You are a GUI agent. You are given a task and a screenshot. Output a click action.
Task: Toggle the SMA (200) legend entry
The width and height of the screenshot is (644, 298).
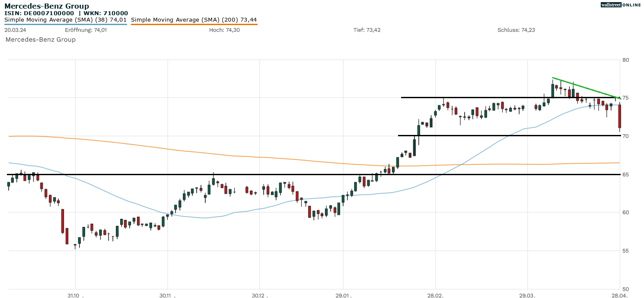pyautogui.click(x=194, y=20)
